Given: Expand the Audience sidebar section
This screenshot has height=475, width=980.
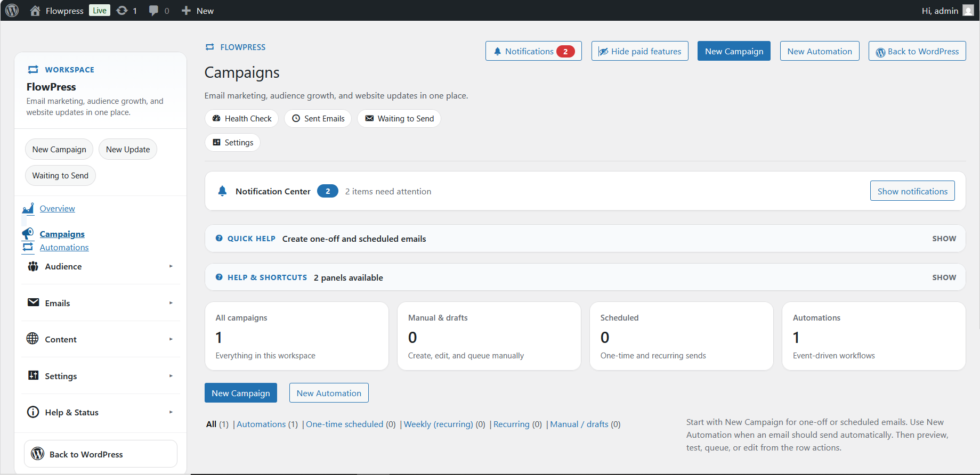Looking at the screenshot, I should (101, 266).
